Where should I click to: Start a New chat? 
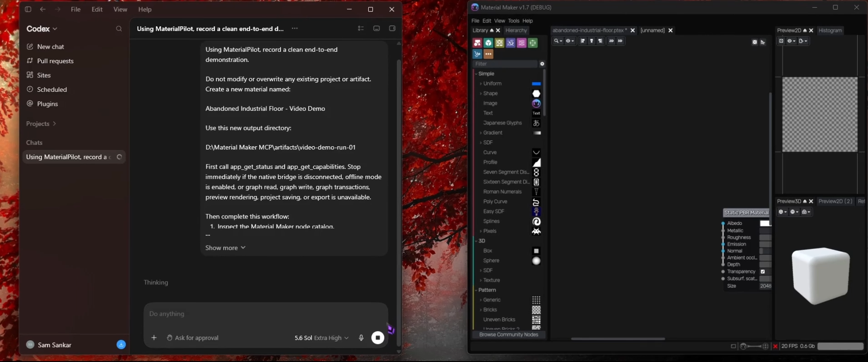pyautogui.click(x=50, y=47)
